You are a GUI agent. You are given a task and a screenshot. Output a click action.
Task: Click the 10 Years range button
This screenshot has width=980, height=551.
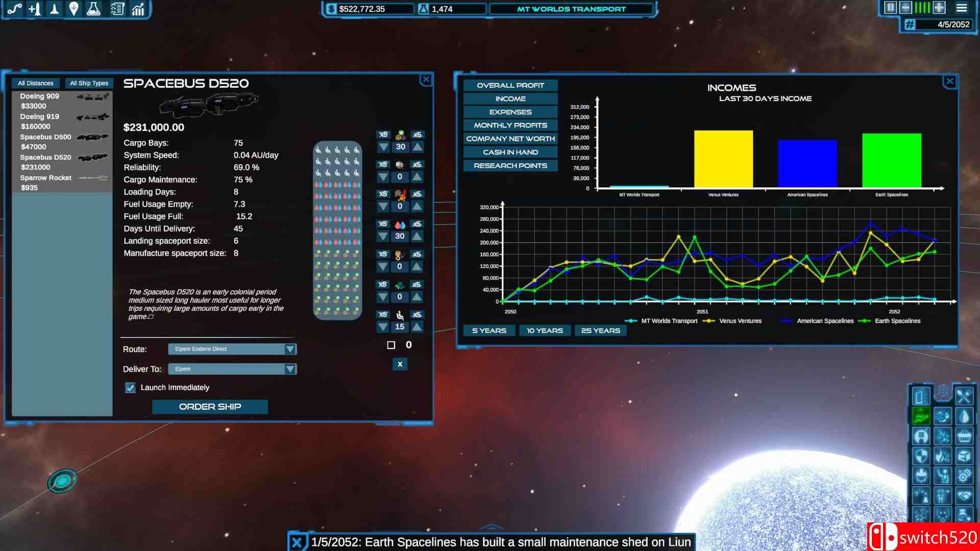coord(545,331)
